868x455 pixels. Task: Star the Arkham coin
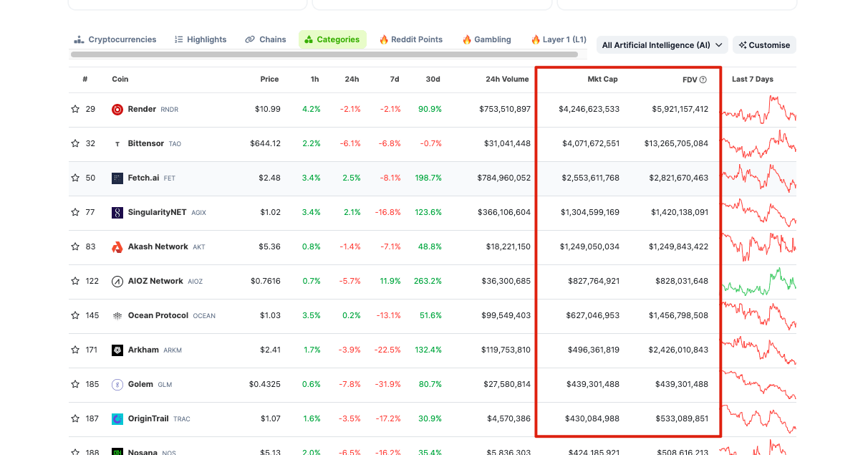(x=75, y=350)
